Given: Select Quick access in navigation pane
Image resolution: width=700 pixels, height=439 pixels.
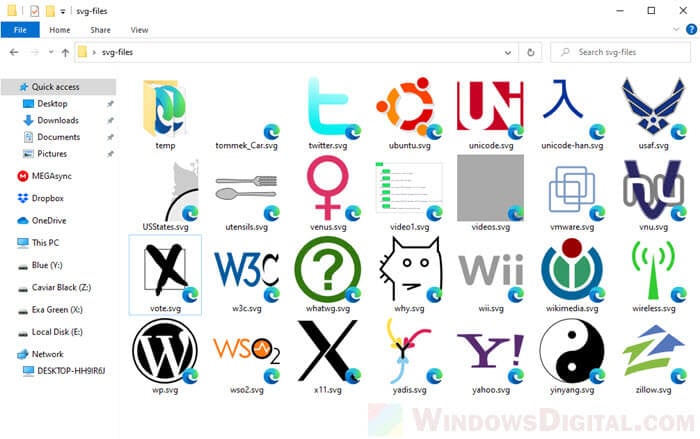Looking at the screenshot, I should coord(58,87).
